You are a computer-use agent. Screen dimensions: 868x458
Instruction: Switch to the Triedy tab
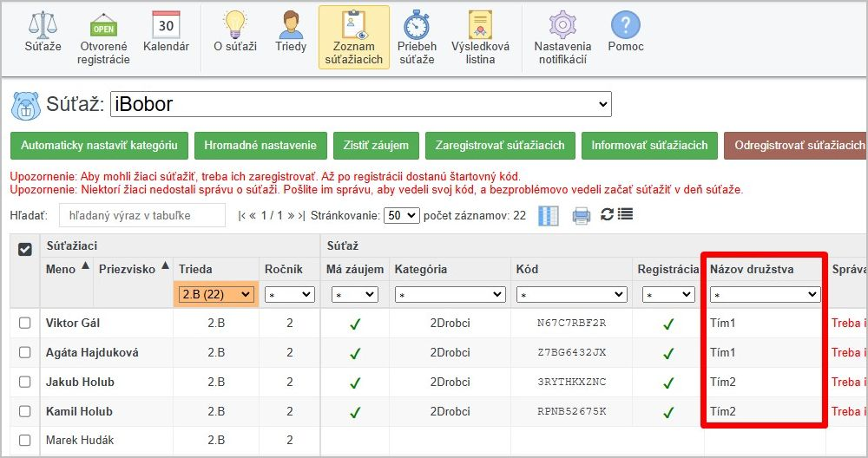tap(291, 32)
